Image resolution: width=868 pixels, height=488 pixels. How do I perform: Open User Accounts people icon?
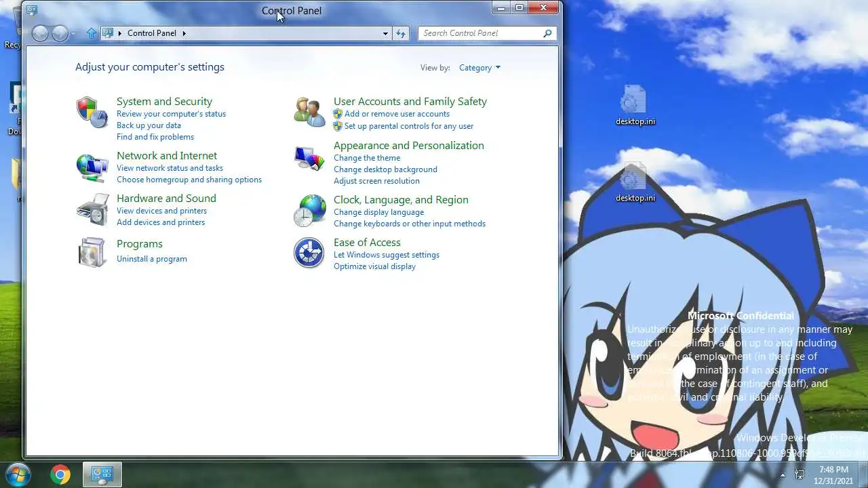309,112
